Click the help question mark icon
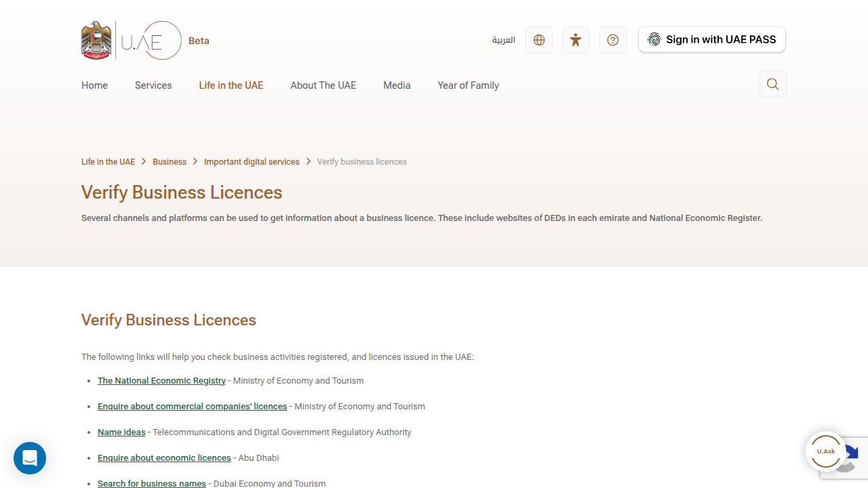The image size is (868, 488). click(x=613, y=40)
